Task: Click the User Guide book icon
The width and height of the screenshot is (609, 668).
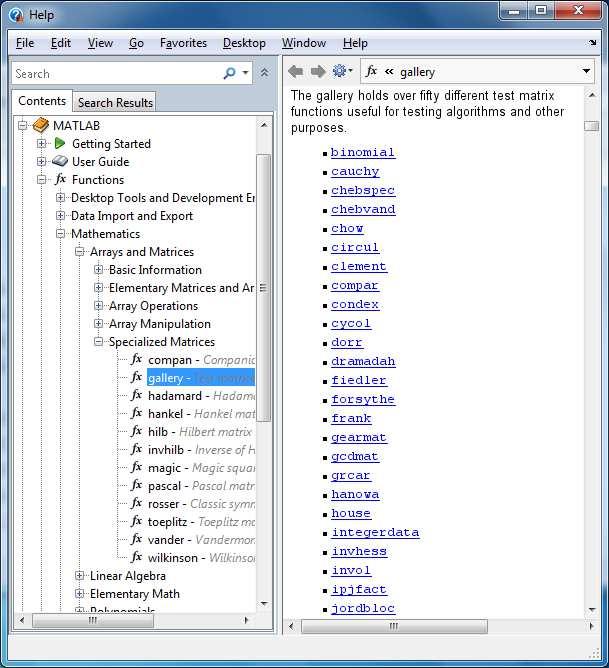Action: pos(60,161)
